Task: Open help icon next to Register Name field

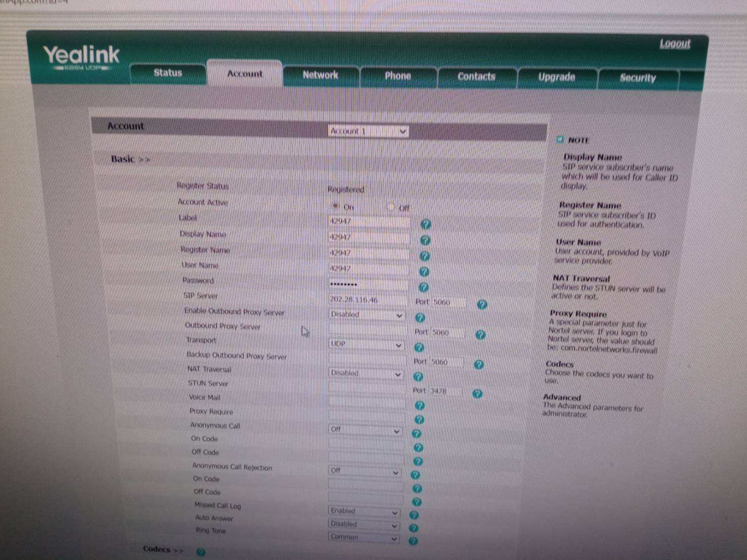Action: 425,256
